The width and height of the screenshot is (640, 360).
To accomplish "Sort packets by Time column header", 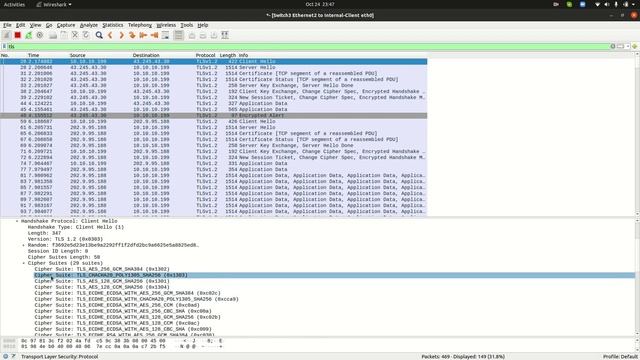I will pyautogui.click(x=33, y=55).
